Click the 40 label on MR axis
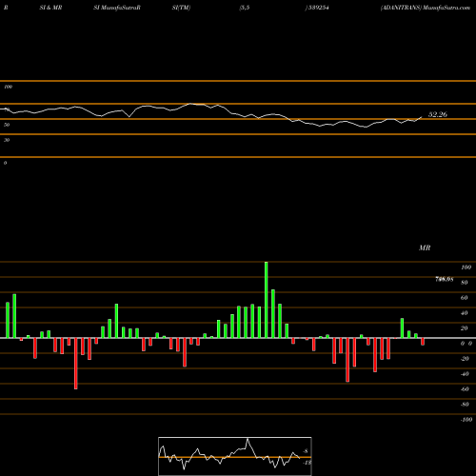The height and width of the screenshot is (476, 476). tap(465, 313)
